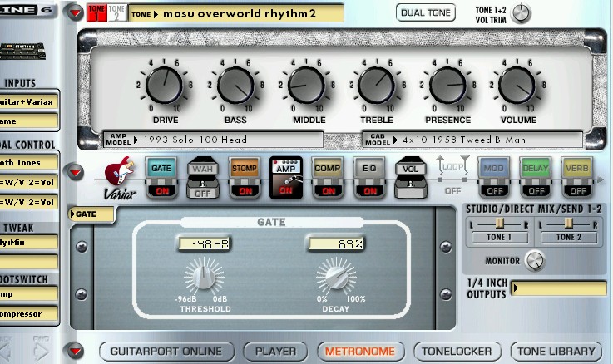Collapse effects chain with red arrow beside Variax
Image resolution: width=613 pixels, height=364 pixels.
tap(76, 172)
